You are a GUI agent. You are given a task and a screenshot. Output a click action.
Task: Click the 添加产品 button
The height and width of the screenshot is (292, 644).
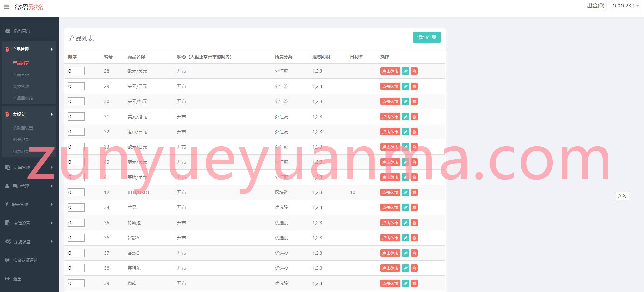pyautogui.click(x=426, y=37)
